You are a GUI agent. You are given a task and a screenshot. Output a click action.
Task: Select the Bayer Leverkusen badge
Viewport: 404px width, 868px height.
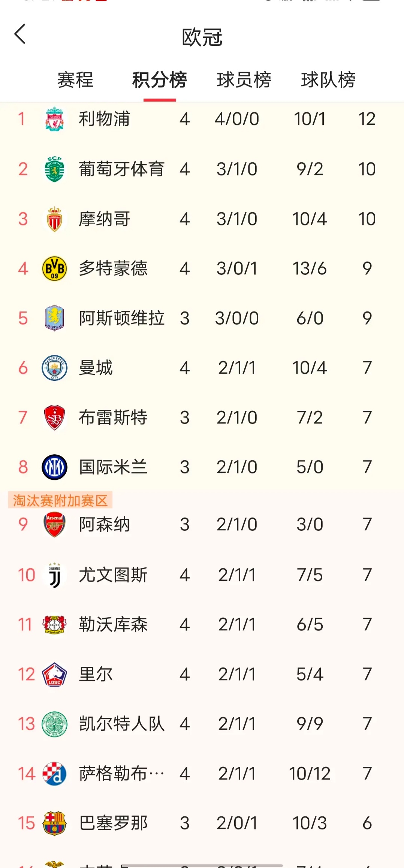pyautogui.click(x=54, y=624)
